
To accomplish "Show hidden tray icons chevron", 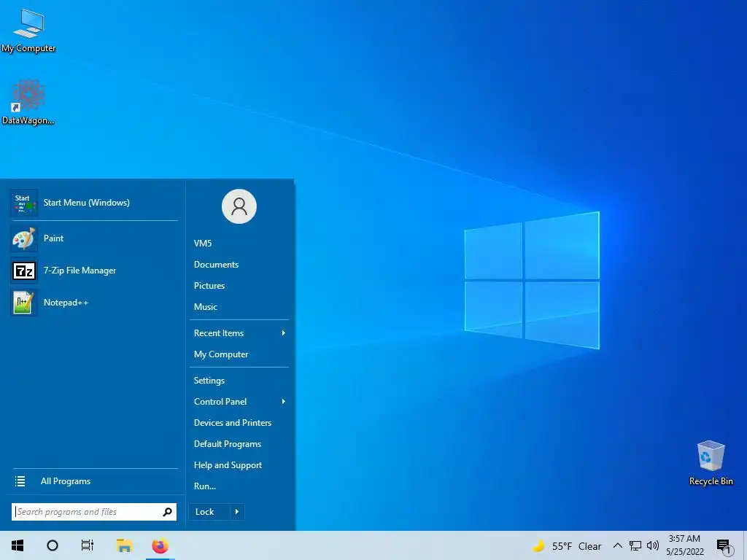I will point(617,545).
